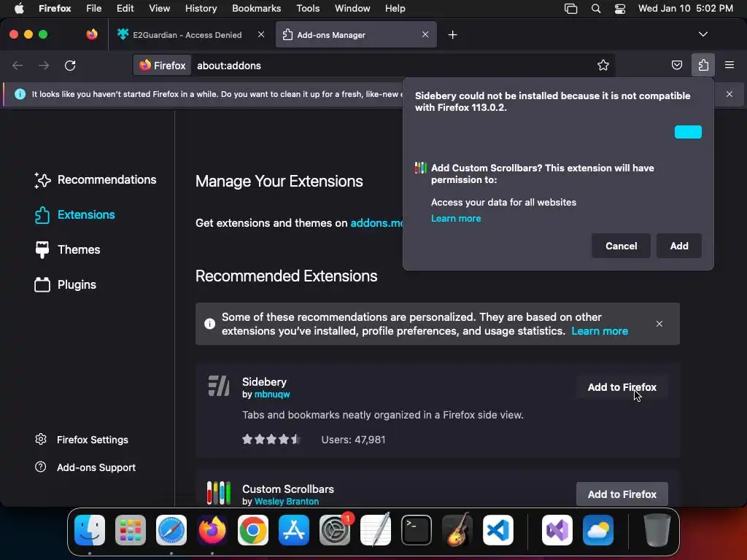Open the addons.mozilla.org link

tap(376, 223)
